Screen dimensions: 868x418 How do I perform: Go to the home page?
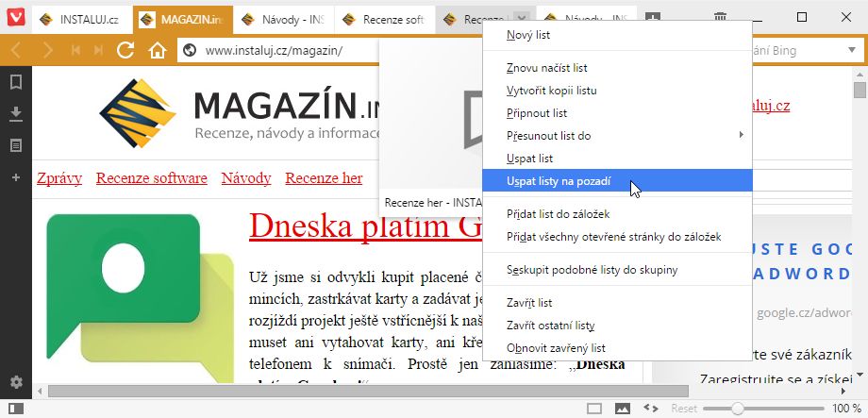pos(158,50)
